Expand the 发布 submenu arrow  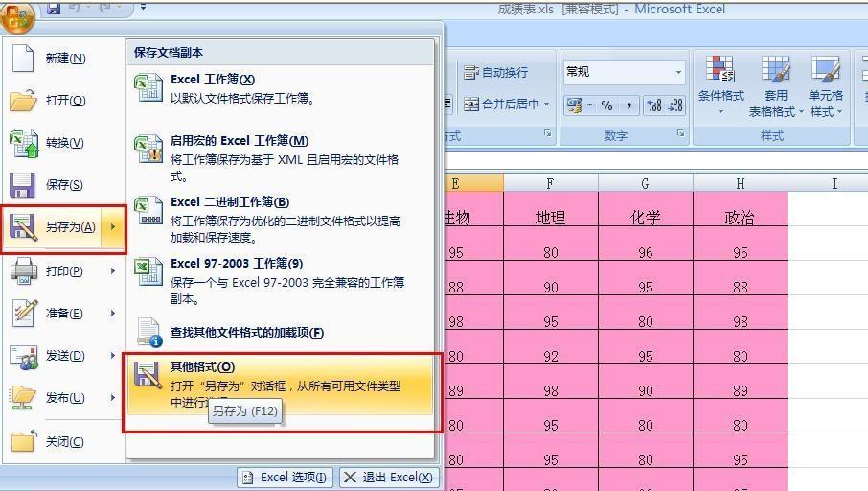(x=113, y=397)
